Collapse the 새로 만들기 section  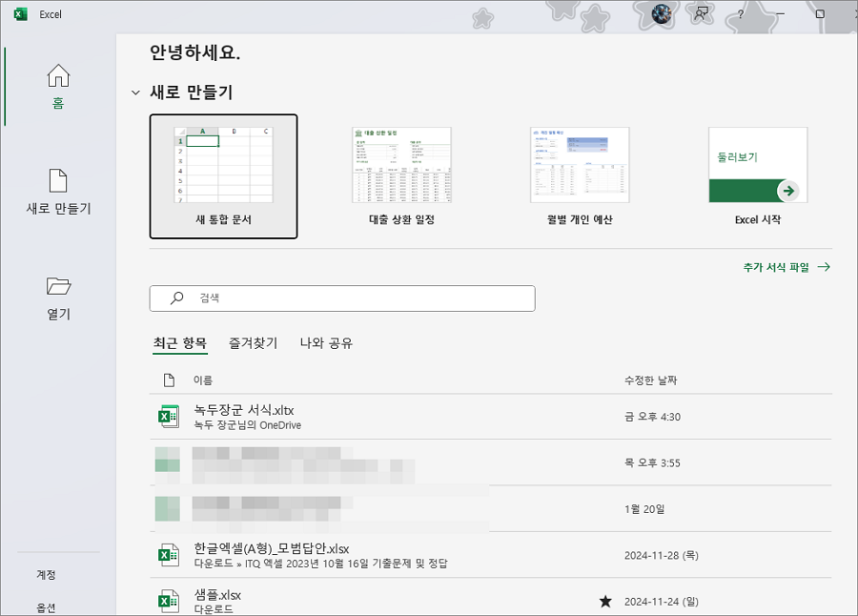click(x=135, y=92)
